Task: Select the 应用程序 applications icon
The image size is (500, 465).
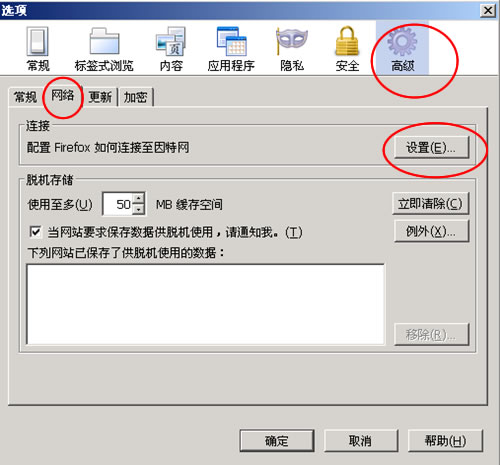Action: (231, 41)
